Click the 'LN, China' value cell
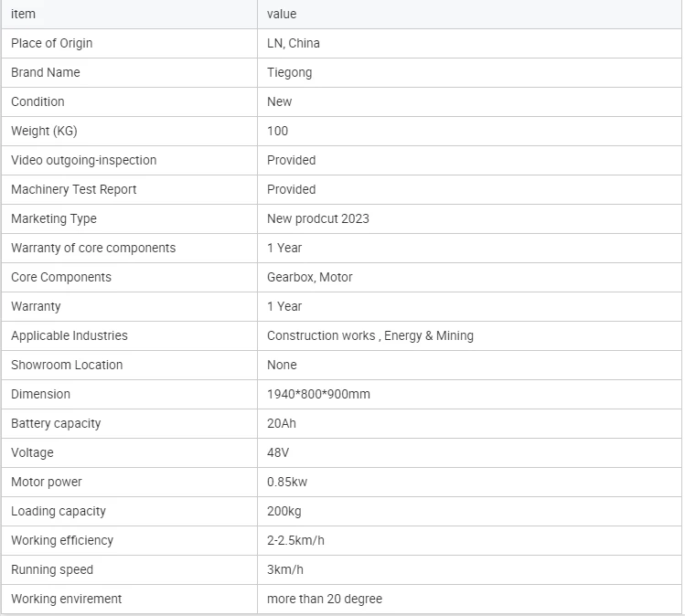 coord(470,44)
